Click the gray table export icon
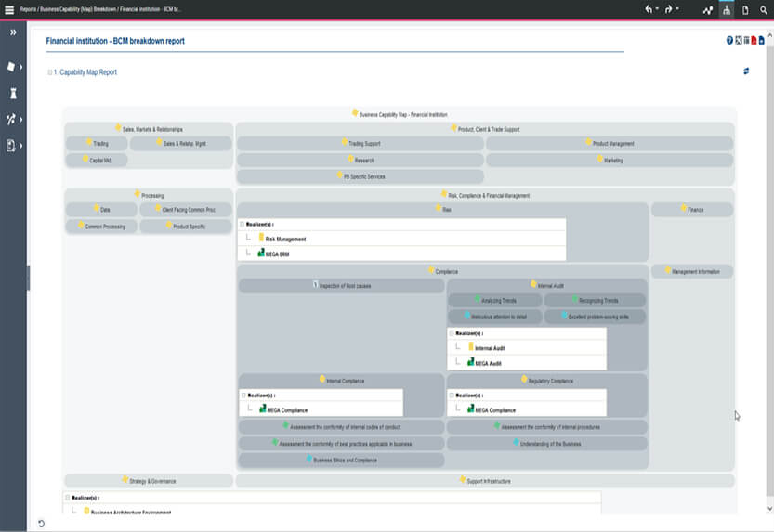 coord(746,41)
